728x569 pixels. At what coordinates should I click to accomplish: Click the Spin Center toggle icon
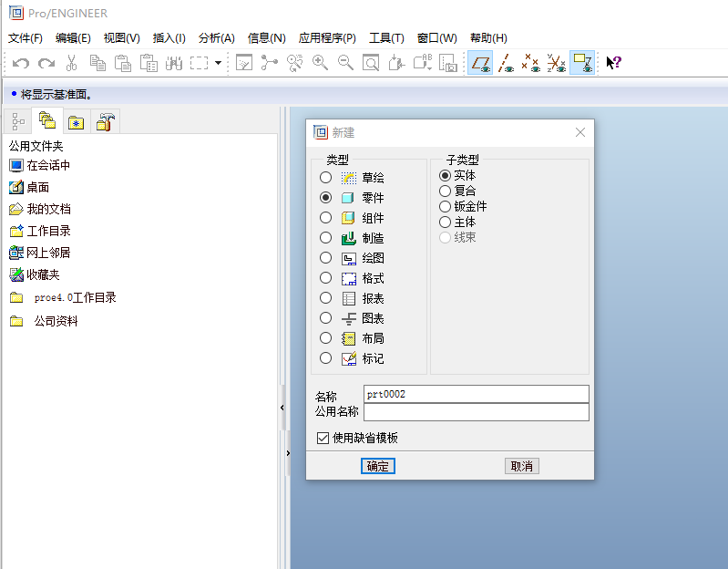(270, 63)
